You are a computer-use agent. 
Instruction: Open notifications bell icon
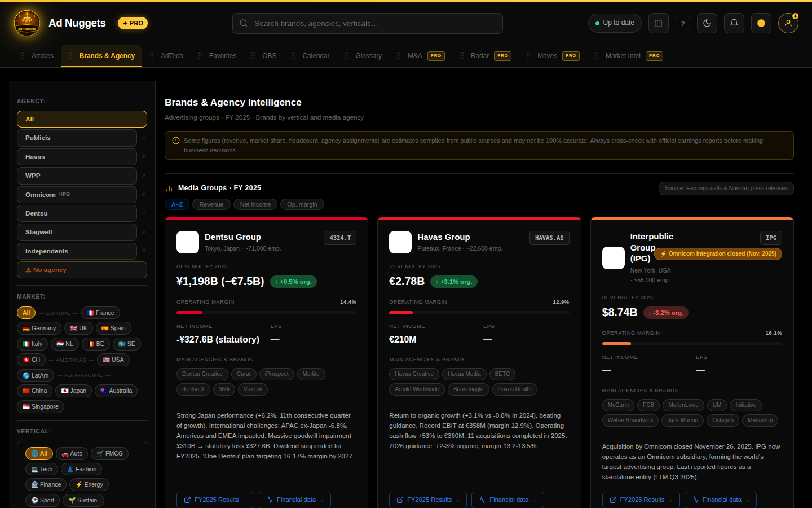734,23
